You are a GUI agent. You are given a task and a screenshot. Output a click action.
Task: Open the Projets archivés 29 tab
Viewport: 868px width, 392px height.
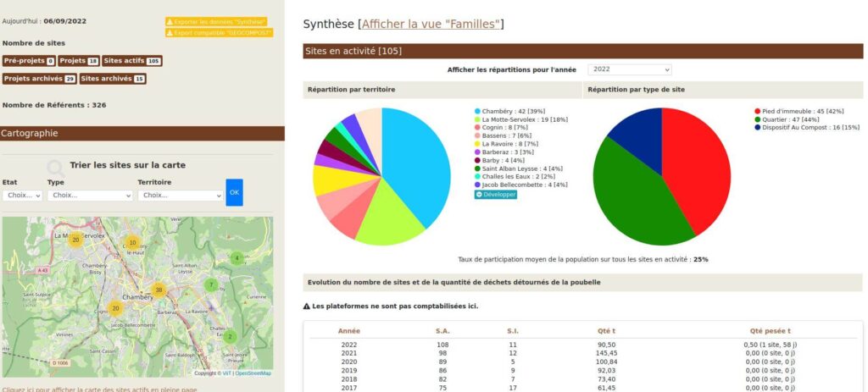pos(39,79)
